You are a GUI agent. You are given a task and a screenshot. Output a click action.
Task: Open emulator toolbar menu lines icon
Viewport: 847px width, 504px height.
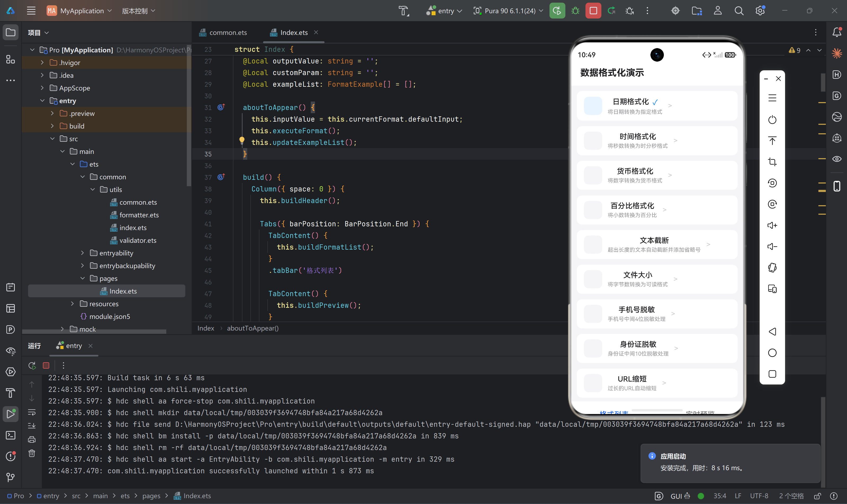pos(772,98)
